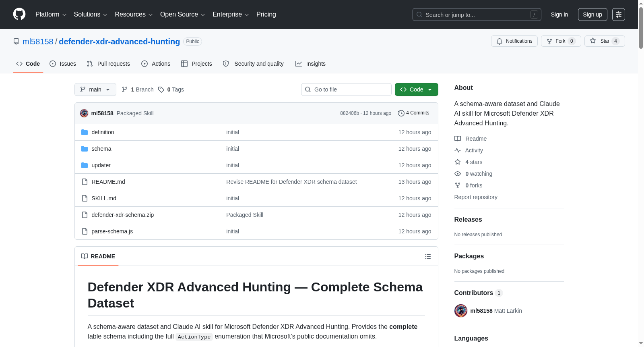View the 1 Branch link

[x=138, y=89]
